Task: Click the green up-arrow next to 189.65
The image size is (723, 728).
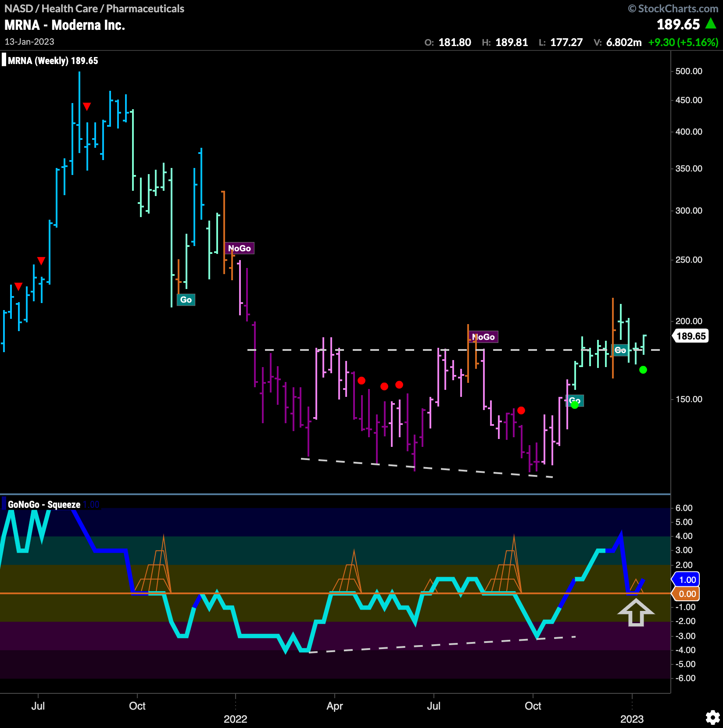Action: [x=711, y=24]
